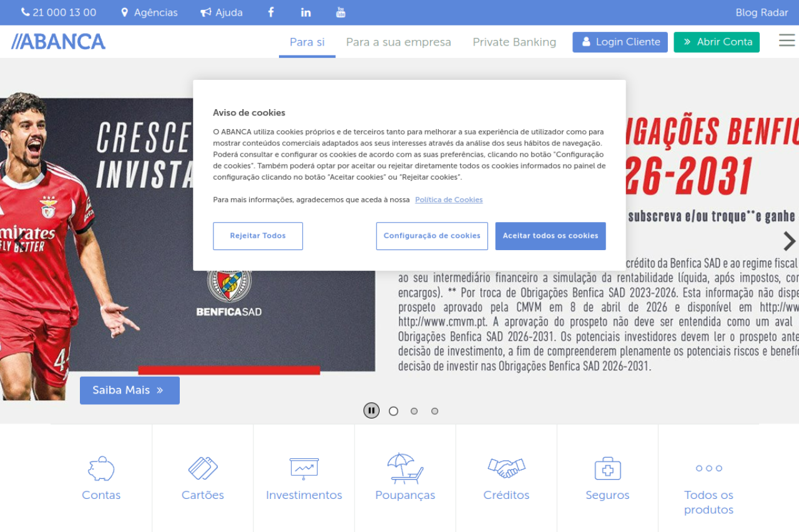Jump to the second carousel slide dot
The image size is (799, 532).
[414, 411]
